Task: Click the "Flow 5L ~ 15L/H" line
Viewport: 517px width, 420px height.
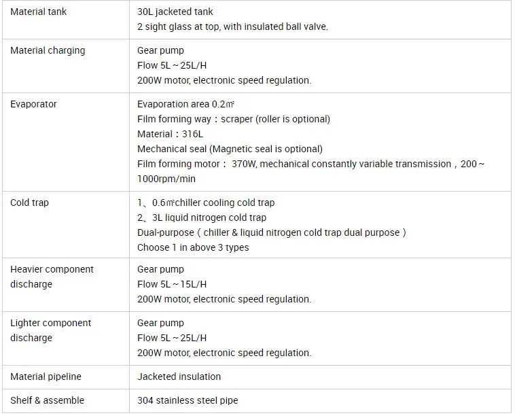Action: pyautogui.click(x=172, y=284)
